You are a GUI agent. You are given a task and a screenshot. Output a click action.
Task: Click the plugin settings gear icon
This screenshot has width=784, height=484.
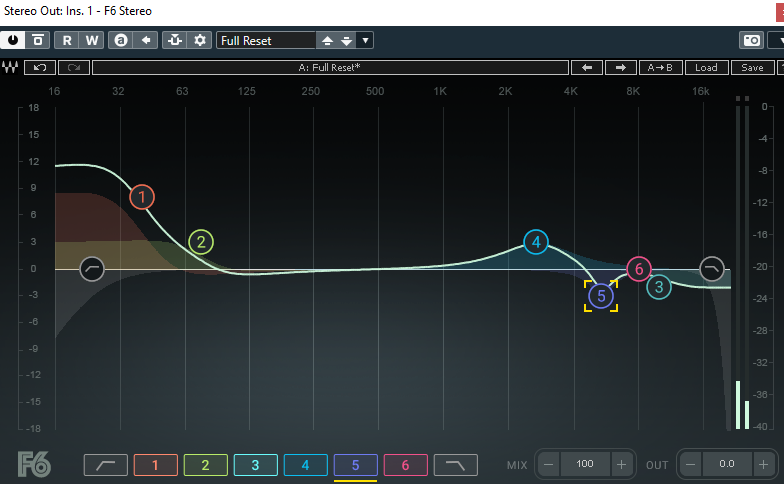point(200,40)
